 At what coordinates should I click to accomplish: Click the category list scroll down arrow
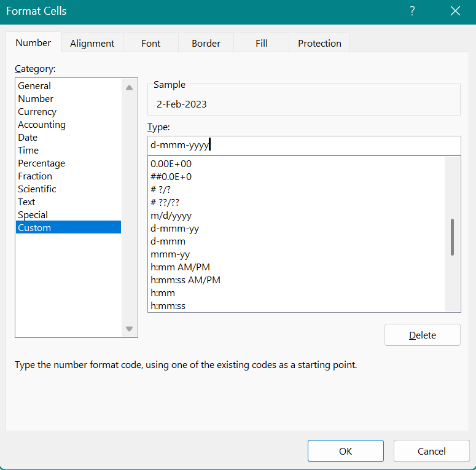(x=130, y=329)
